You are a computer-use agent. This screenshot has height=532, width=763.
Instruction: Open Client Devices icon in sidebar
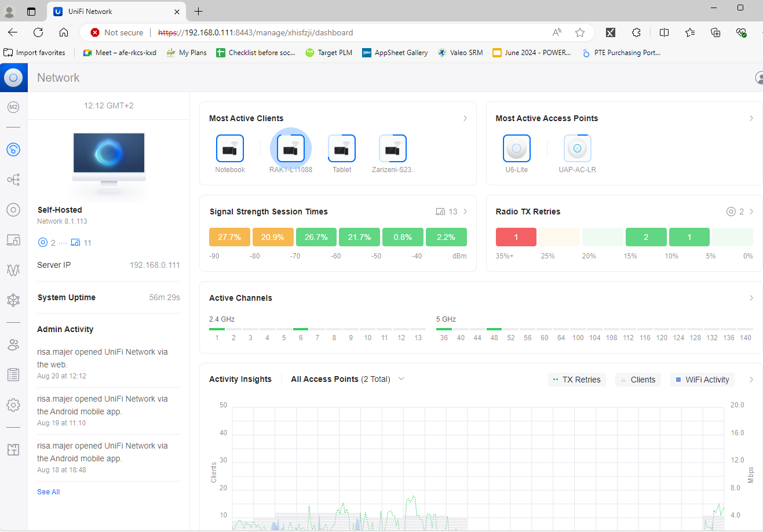click(13, 239)
